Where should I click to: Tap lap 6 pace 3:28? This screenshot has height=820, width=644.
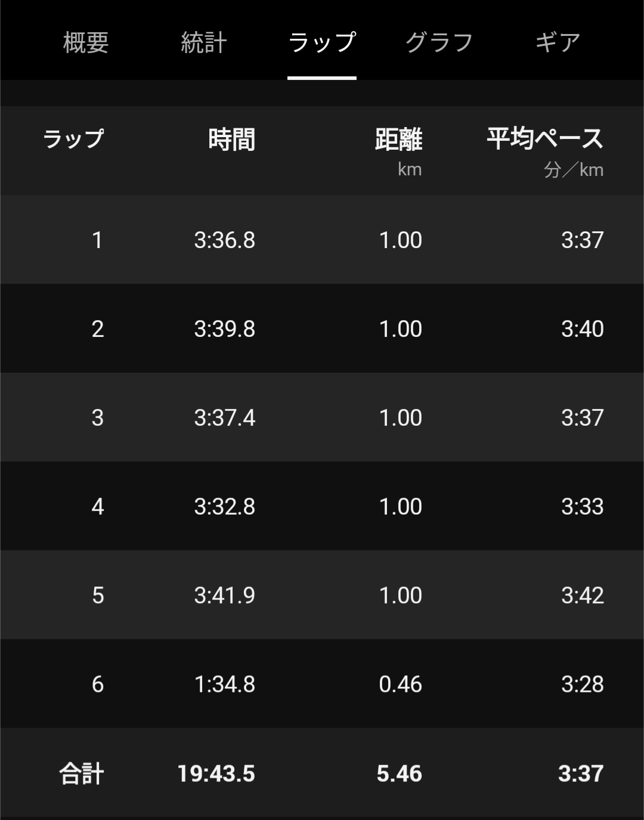[x=582, y=684]
